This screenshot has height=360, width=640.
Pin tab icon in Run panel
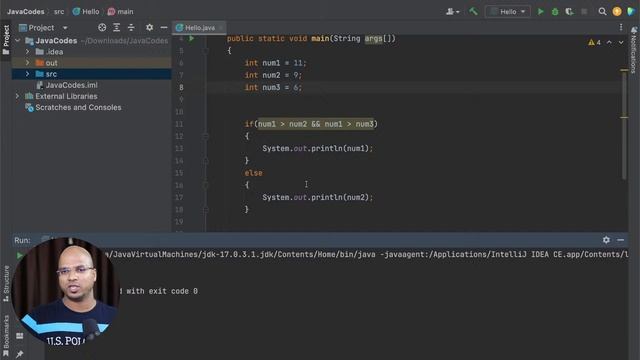19,354
